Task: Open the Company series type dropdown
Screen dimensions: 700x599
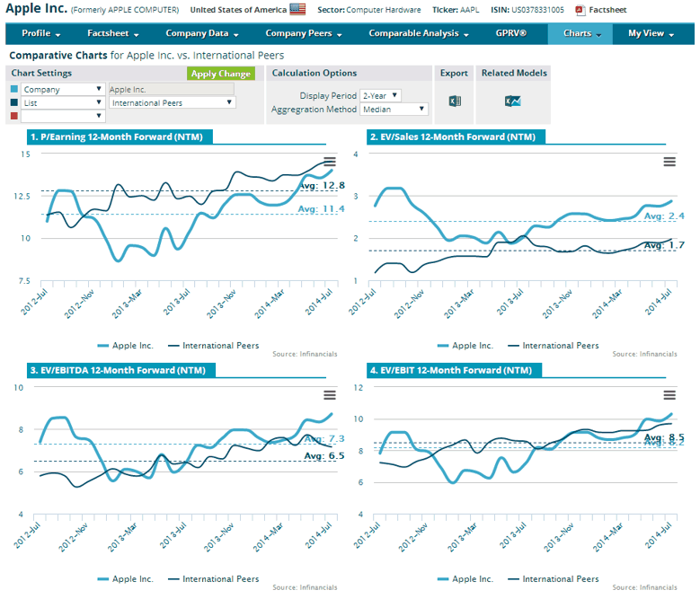Action: click(x=63, y=89)
